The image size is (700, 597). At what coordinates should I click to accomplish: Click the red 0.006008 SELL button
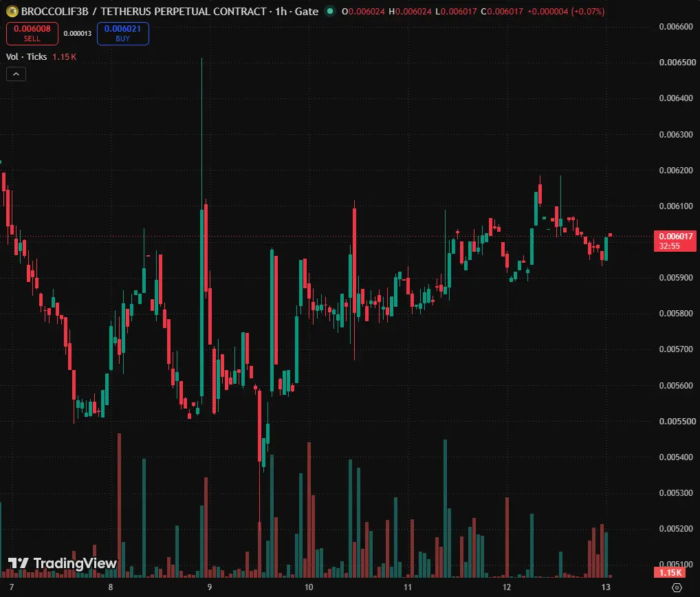click(x=32, y=34)
